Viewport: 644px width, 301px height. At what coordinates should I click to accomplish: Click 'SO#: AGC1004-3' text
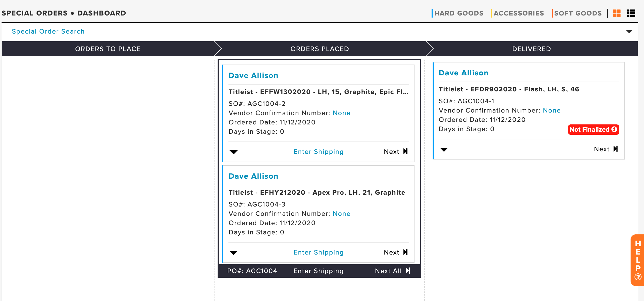pos(257,204)
